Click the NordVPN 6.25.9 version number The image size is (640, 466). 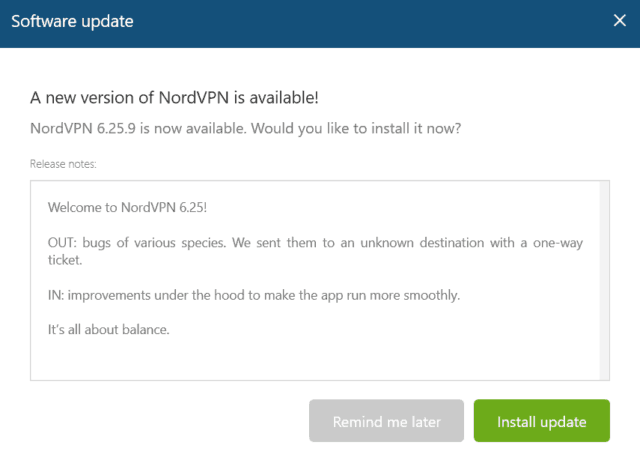(x=116, y=129)
